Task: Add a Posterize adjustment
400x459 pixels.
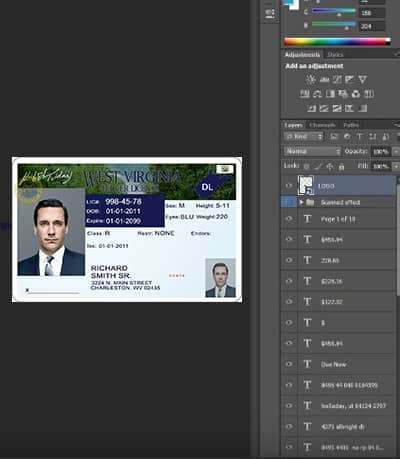Action: tap(324, 108)
